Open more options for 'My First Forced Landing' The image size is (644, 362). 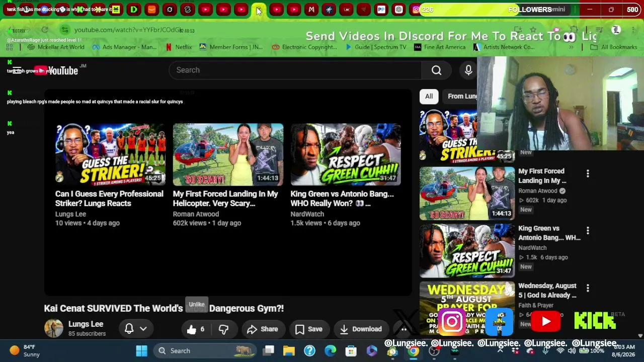tap(588, 174)
